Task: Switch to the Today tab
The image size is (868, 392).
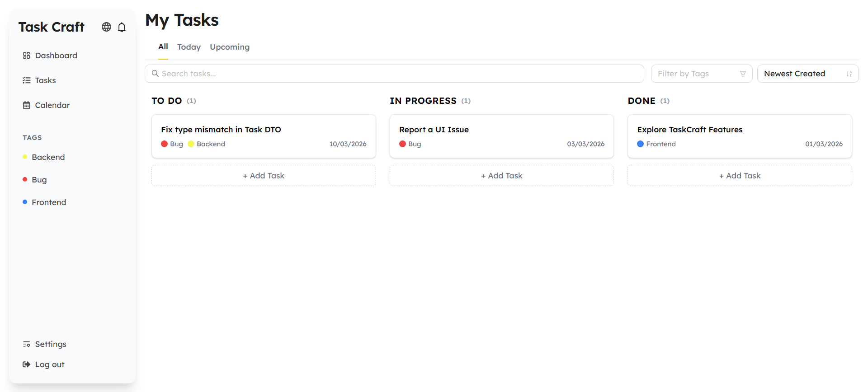Action: click(189, 47)
